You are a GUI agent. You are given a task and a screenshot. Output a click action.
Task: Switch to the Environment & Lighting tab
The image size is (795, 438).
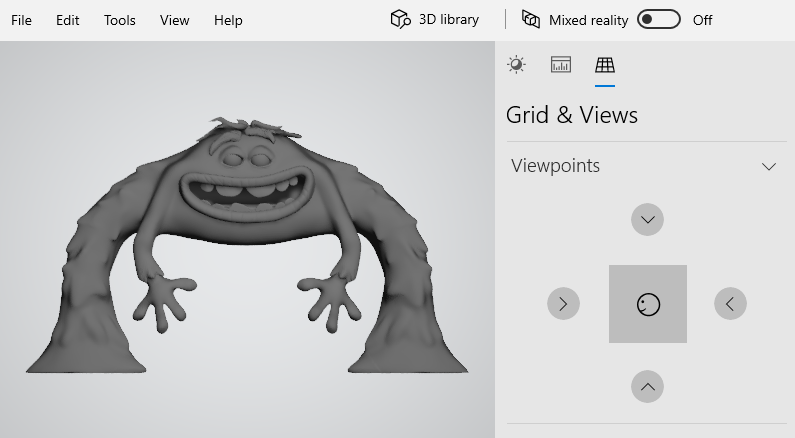516,65
